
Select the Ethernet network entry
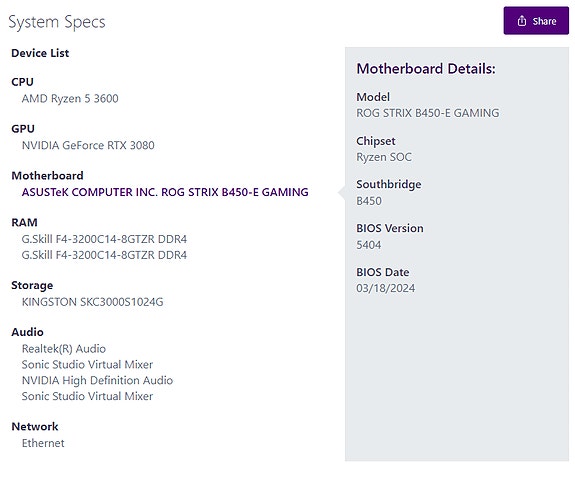[x=43, y=443]
